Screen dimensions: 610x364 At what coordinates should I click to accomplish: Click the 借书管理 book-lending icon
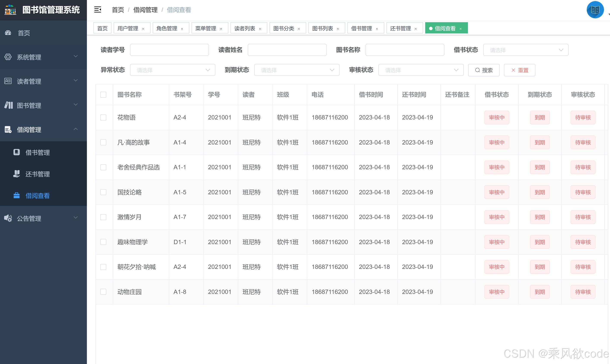coord(16,152)
